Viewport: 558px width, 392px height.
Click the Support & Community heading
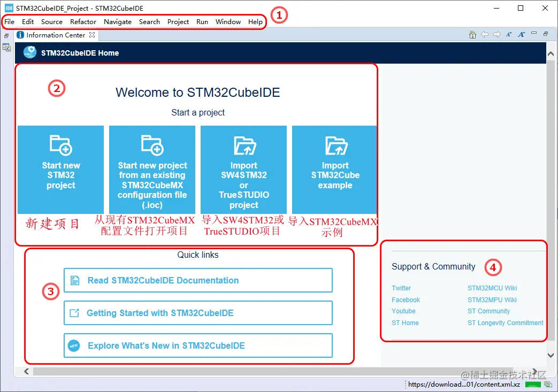(x=433, y=266)
